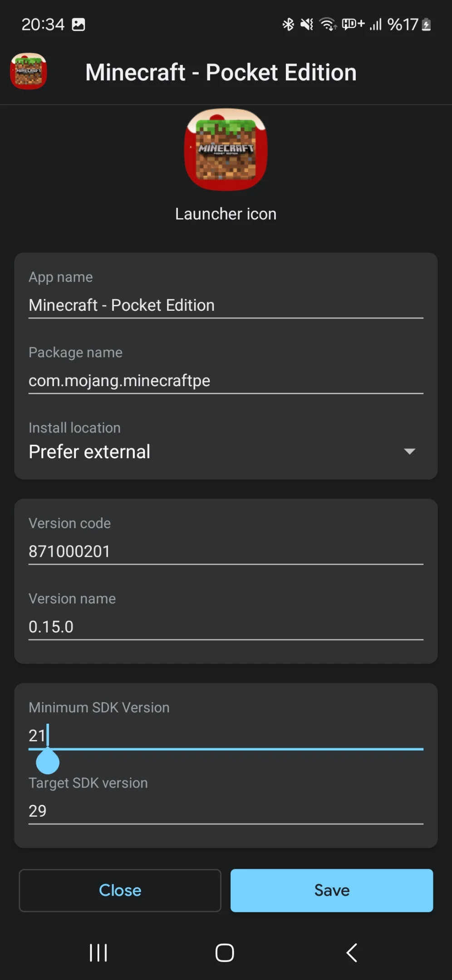Tap the Bluetooth status bar icon
The image size is (452, 980).
(288, 24)
